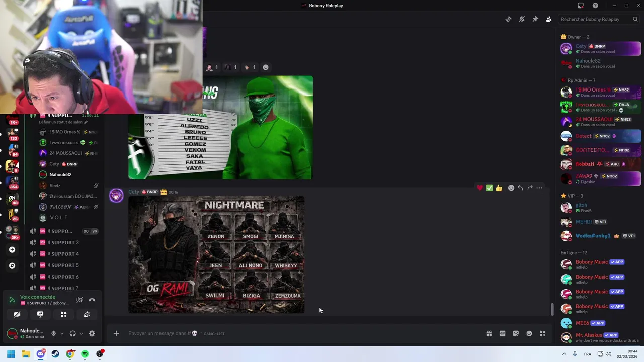The height and width of the screenshot is (362, 644).
Task: Open the NIGHTMARE gang image
Action: (216, 255)
